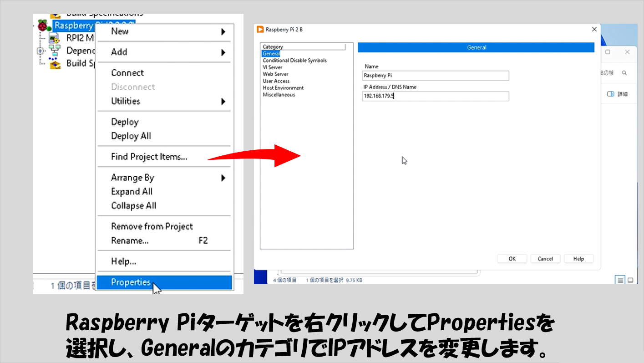Select Host Environment category
Viewport: 644px width, 363px height.
click(x=283, y=88)
